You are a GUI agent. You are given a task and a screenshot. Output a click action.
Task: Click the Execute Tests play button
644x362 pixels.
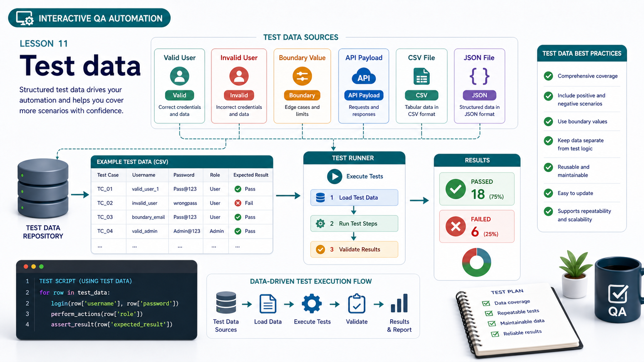click(334, 177)
